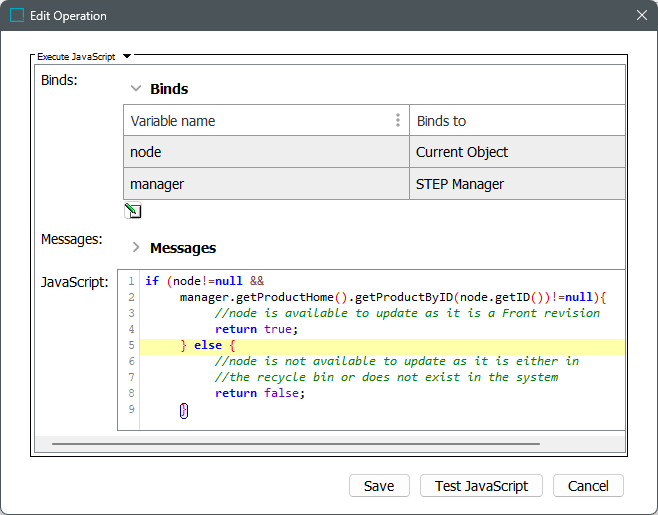Select the node variable cell
The height and width of the screenshot is (515, 658).
tap(266, 152)
